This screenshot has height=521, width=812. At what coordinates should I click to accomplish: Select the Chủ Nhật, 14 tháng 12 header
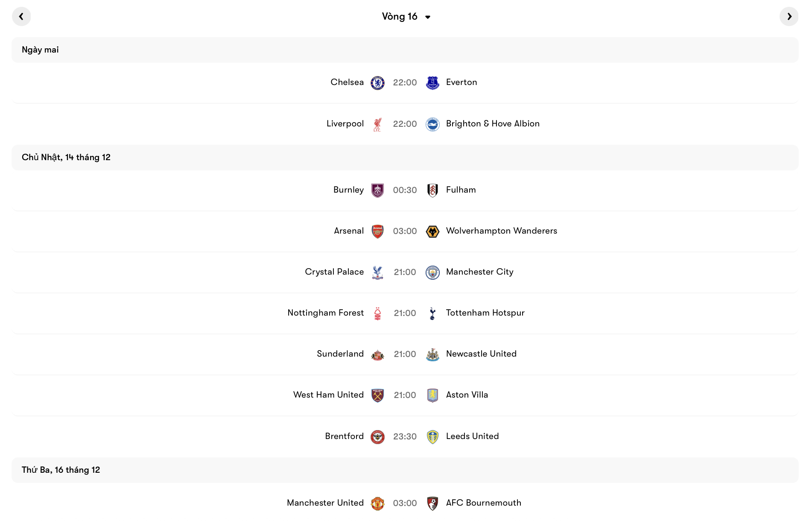pos(66,157)
